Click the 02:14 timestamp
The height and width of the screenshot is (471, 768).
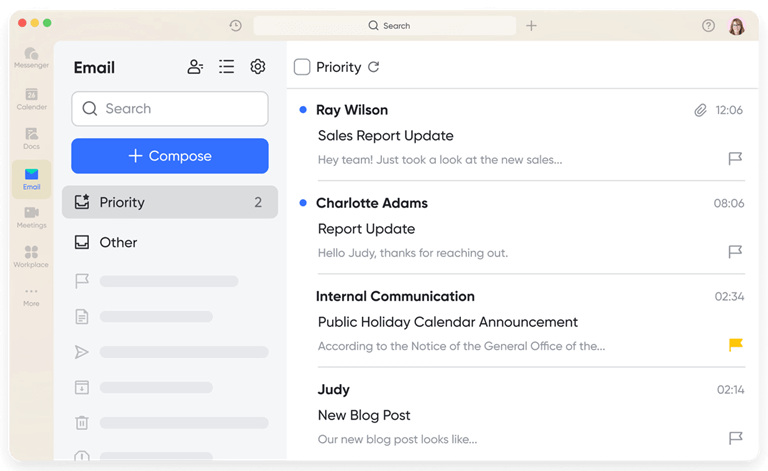[x=730, y=390]
